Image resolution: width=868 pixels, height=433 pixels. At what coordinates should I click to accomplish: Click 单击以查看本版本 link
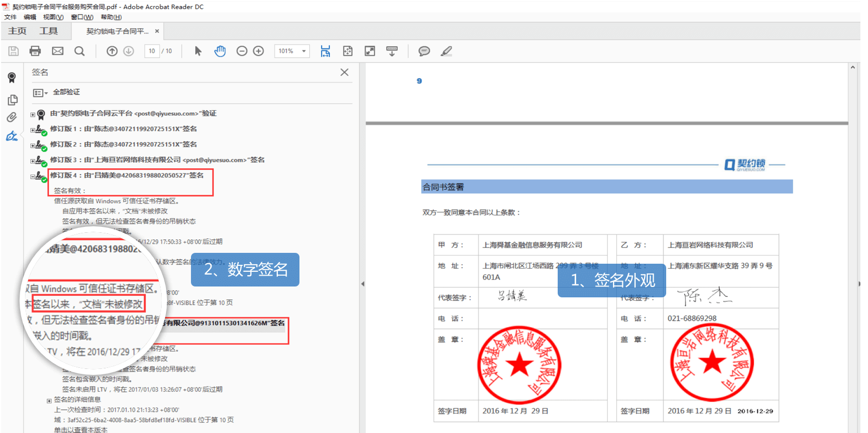tap(81, 430)
